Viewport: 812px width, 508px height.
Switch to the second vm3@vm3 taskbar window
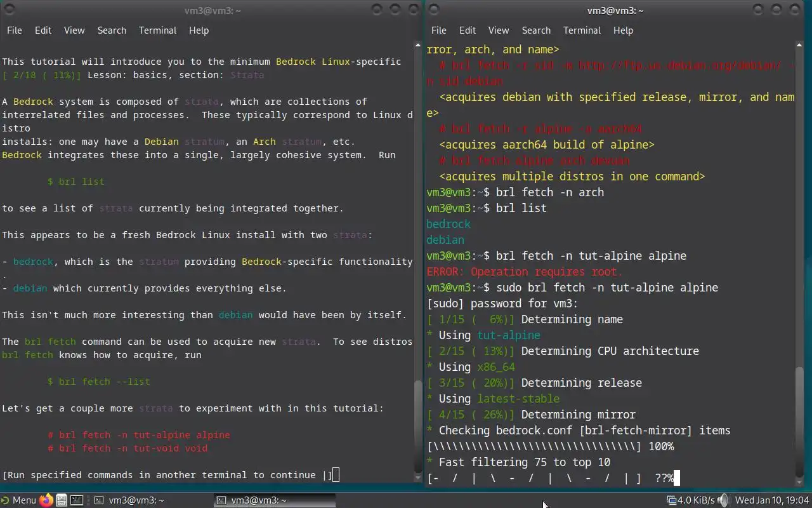click(x=273, y=500)
